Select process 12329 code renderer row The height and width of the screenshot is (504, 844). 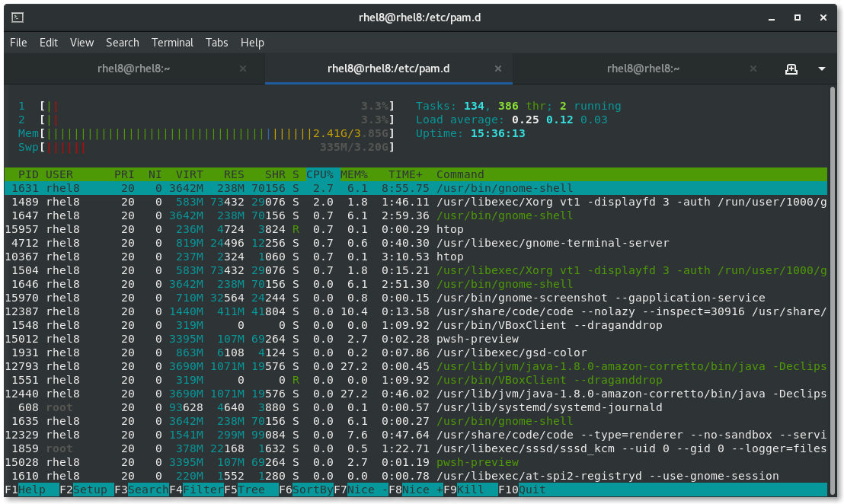pos(416,435)
